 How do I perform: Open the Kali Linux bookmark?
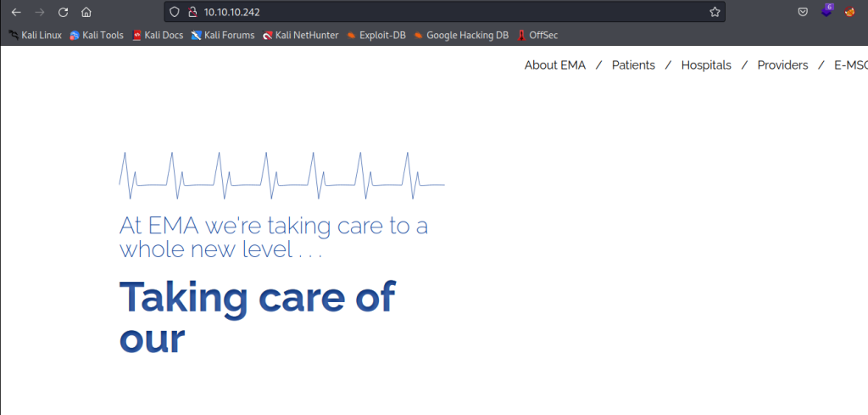click(36, 35)
